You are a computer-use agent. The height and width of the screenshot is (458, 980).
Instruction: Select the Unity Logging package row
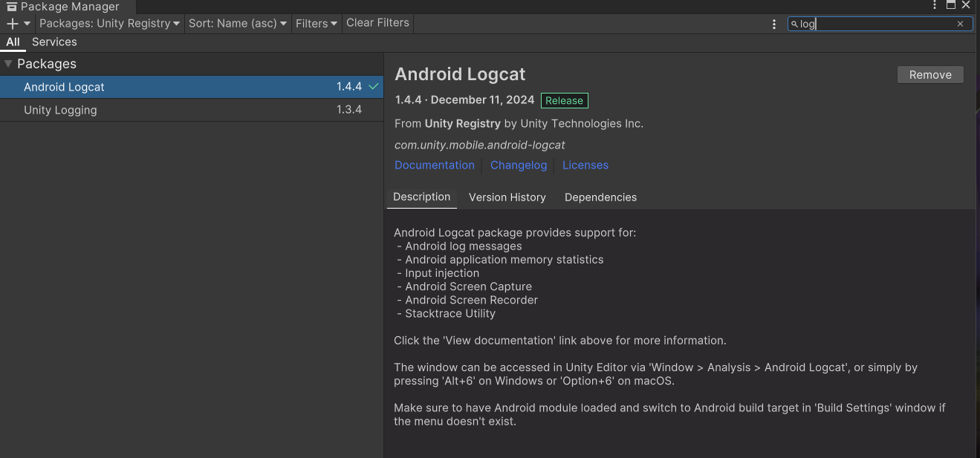192,110
